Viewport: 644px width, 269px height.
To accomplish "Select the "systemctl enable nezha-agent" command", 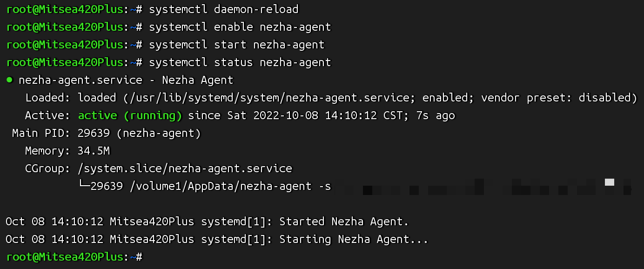I will (x=240, y=27).
